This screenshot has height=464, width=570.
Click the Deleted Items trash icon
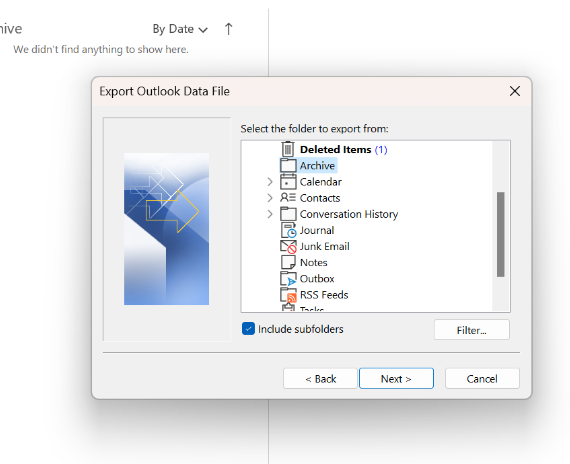[288, 149]
